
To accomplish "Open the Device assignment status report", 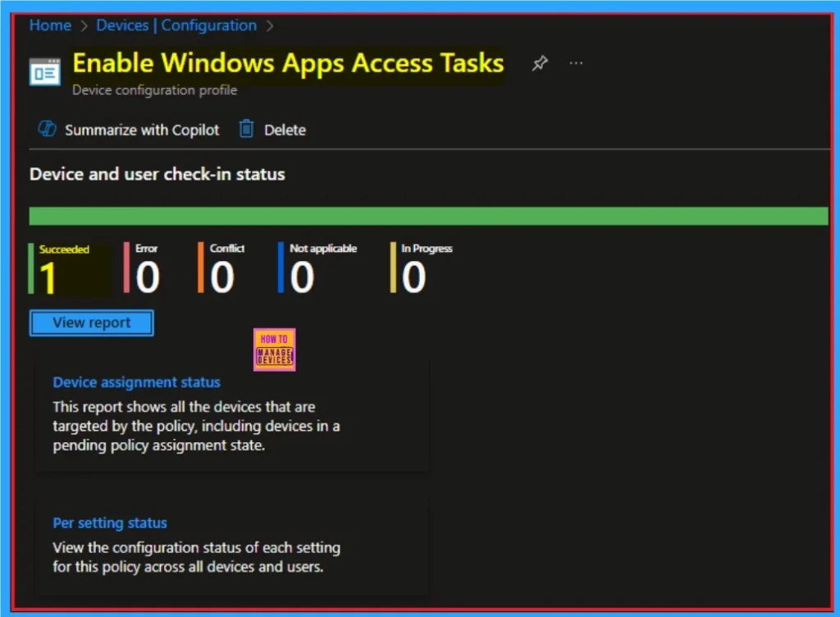I will [x=136, y=382].
